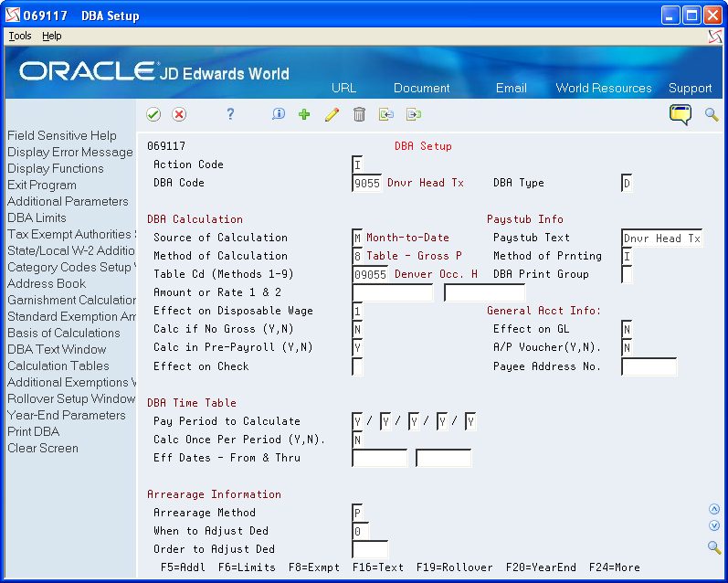Click the Document header link
Image resolution: width=728 pixels, height=583 pixels.
pyautogui.click(x=422, y=89)
